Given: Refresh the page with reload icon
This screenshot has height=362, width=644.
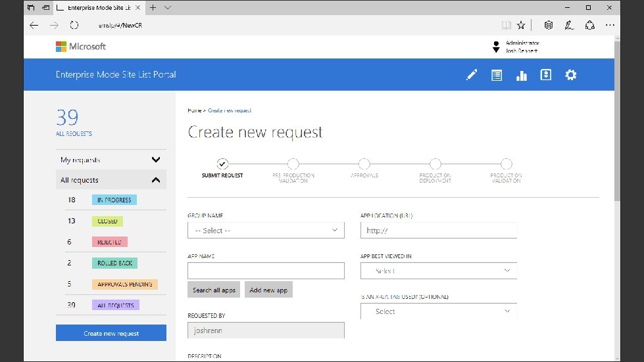Looking at the screenshot, I should point(74,25).
